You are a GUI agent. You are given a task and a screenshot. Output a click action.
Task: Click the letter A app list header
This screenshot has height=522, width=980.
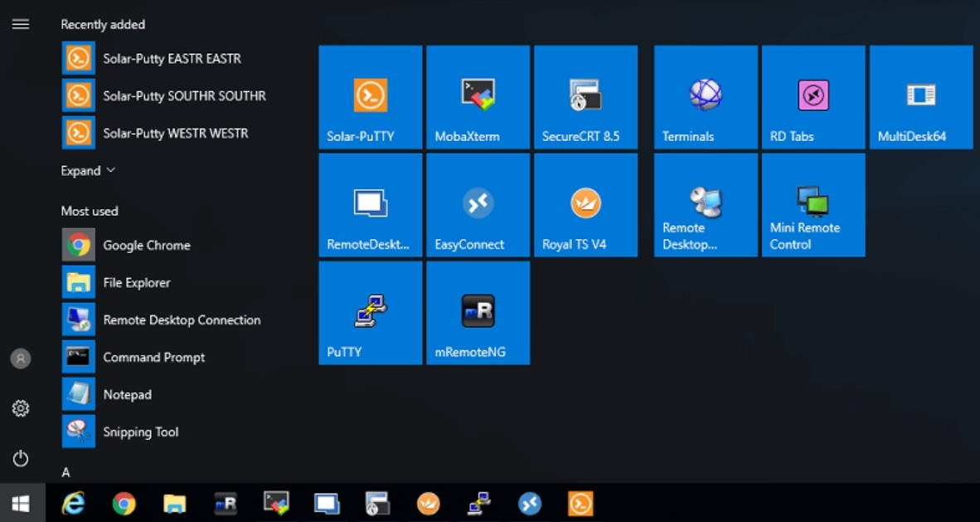tap(65, 472)
